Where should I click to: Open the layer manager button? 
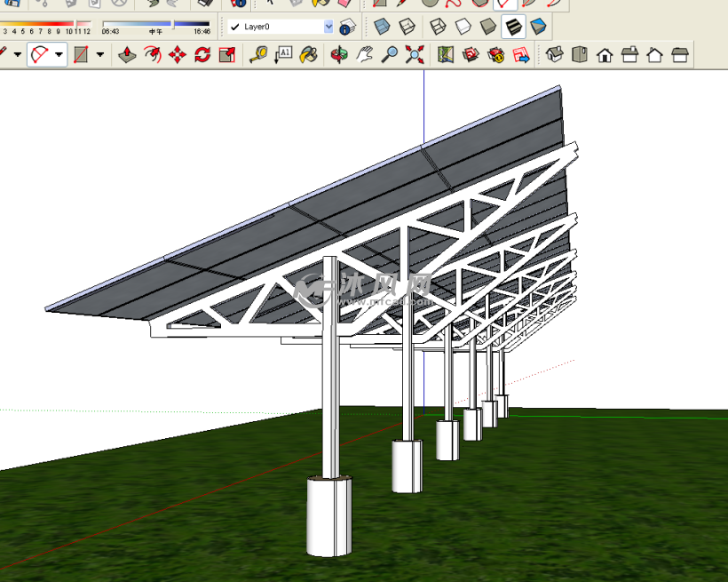pos(347,27)
